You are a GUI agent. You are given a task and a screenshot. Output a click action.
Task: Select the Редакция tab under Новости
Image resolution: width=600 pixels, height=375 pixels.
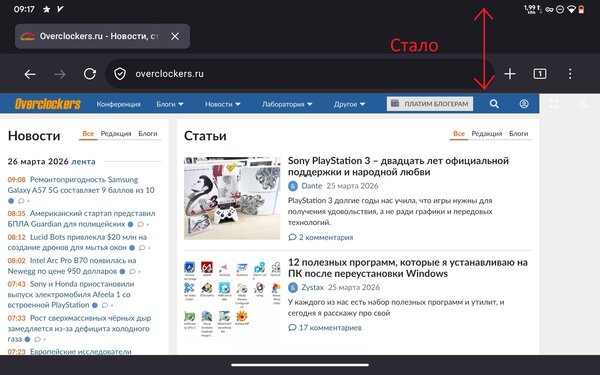point(116,134)
